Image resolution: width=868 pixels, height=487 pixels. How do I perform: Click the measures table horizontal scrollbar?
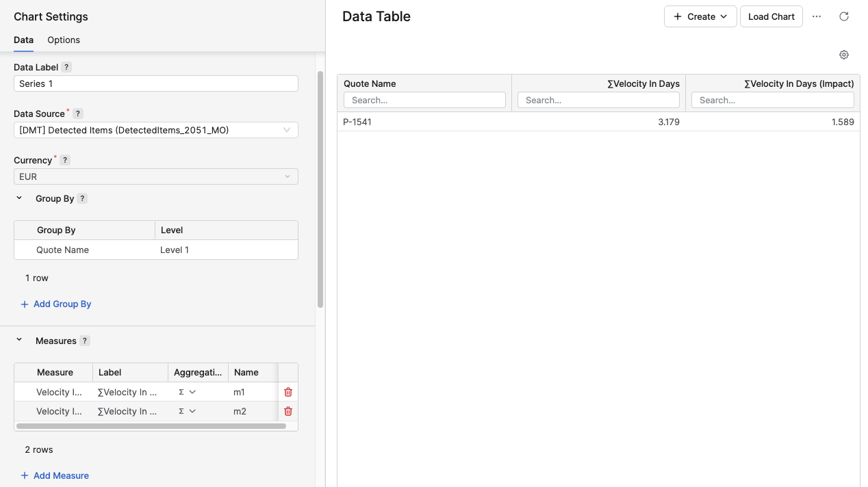[151, 426]
